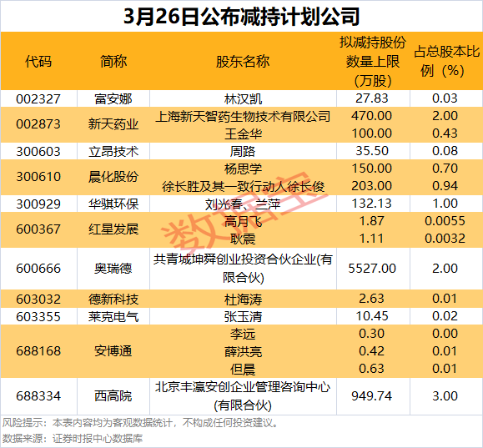This screenshot has width=483, height=448.
Task: Select shareholder 刘光春、兰萍
Action: point(243,204)
